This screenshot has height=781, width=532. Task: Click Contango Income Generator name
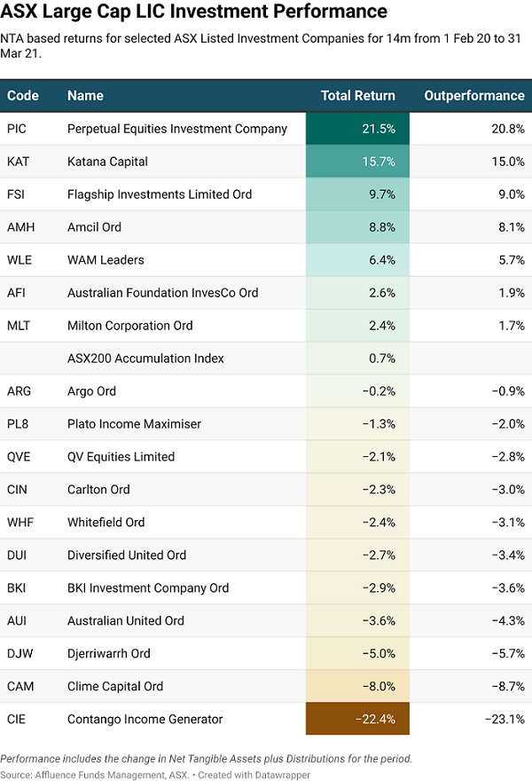coord(144,719)
